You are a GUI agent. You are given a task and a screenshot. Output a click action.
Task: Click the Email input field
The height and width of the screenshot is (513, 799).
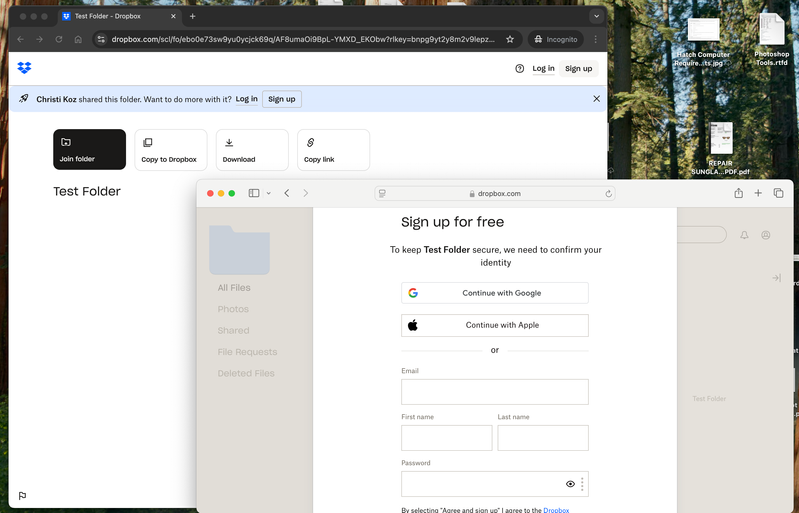[494, 392]
